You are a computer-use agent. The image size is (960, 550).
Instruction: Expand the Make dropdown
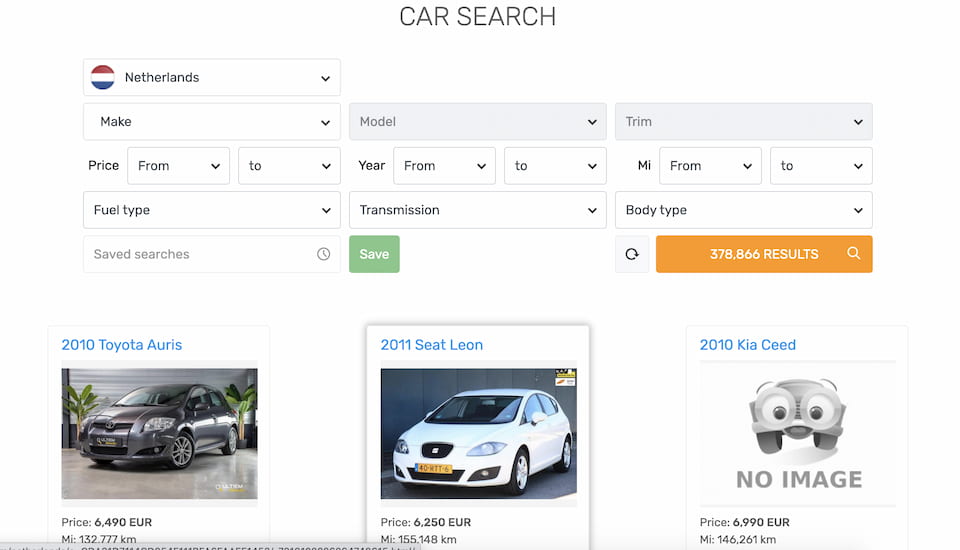[x=212, y=122]
